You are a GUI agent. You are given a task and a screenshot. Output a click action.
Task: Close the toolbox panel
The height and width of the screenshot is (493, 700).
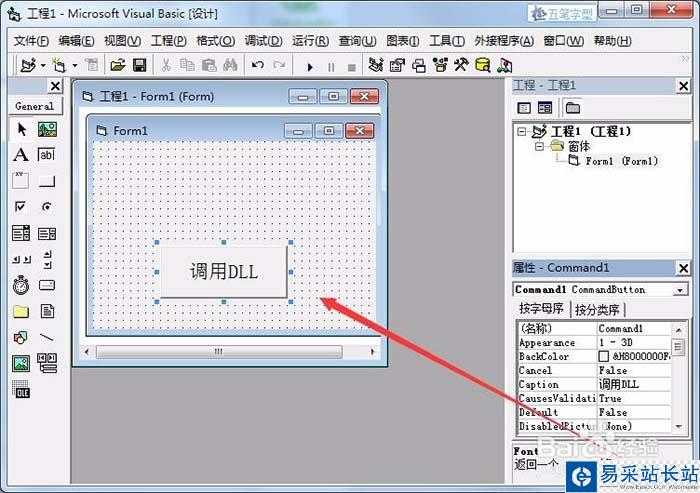point(55,85)
